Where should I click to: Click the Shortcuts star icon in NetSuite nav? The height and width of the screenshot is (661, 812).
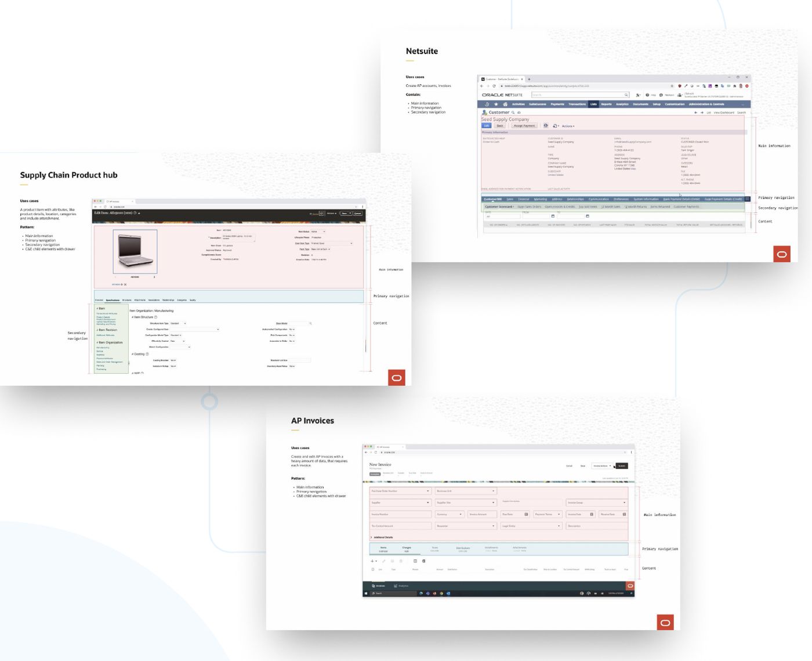496,104
